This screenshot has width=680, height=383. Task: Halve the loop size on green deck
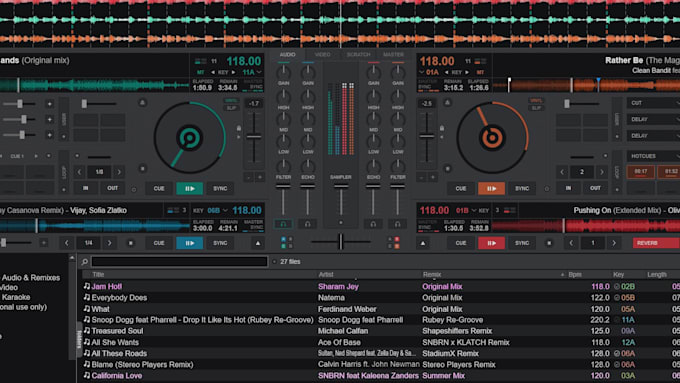pos(79,172)
